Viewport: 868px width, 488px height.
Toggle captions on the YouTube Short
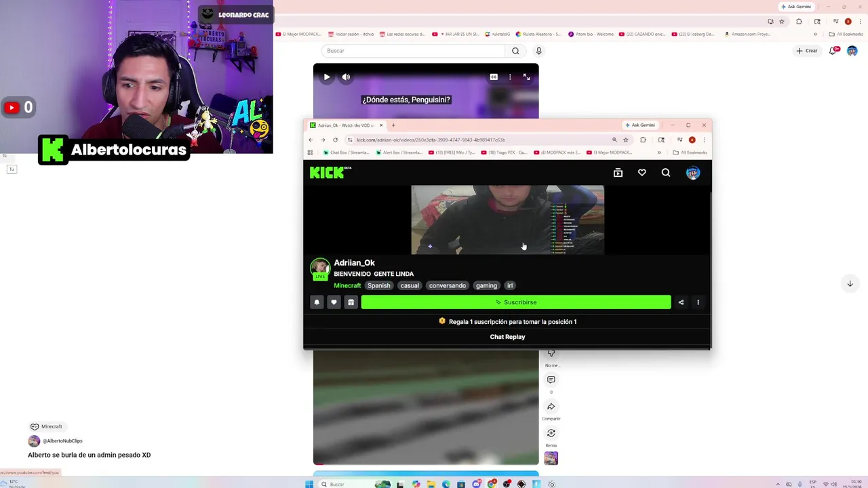(x=494, y=77)
